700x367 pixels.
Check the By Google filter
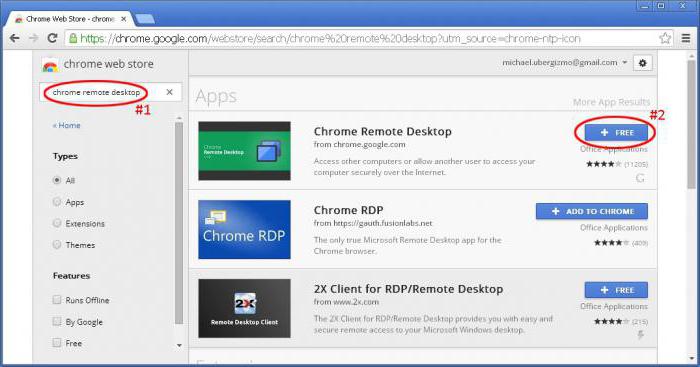pos(57,321)
